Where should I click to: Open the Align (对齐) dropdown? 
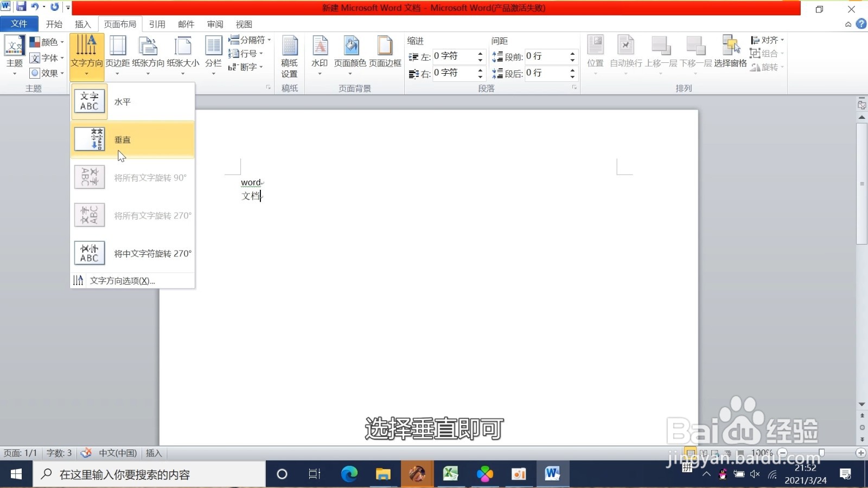pos(767,40)
